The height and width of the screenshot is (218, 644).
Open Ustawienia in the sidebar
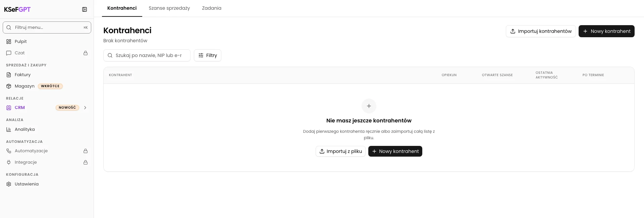(47, 184)
